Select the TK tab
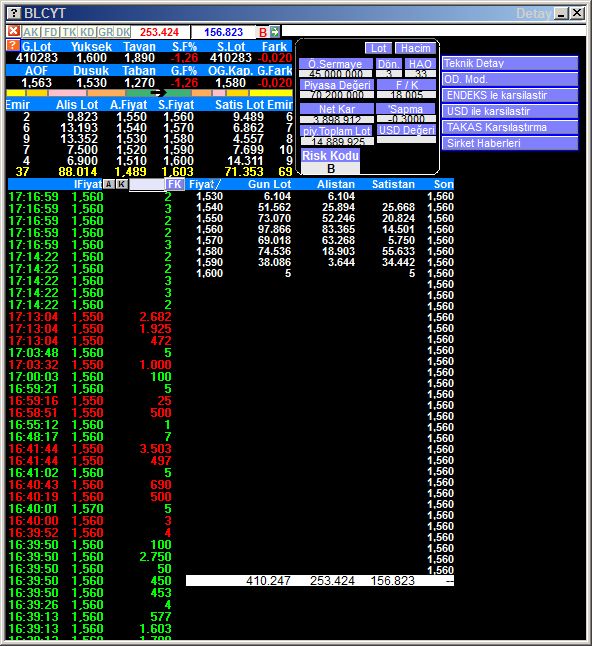The width and height of the screenshot is (592, 646). point(70,32)
